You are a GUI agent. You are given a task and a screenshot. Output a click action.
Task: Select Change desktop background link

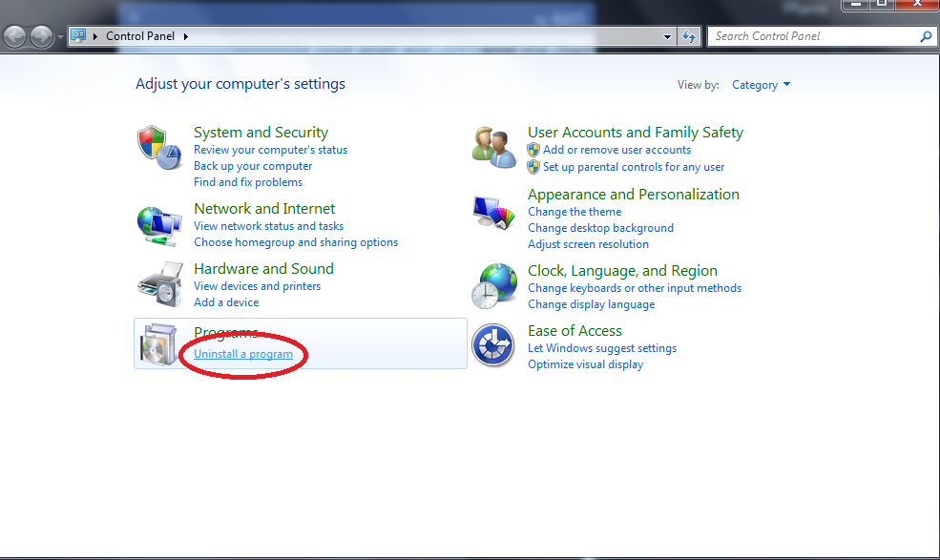pyautogui.click(x=600, y=228)
